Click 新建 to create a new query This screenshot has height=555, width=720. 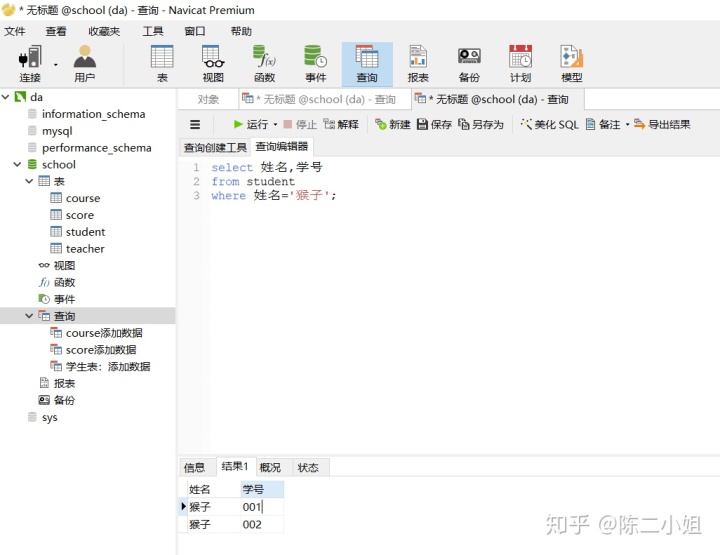point(393,124)
